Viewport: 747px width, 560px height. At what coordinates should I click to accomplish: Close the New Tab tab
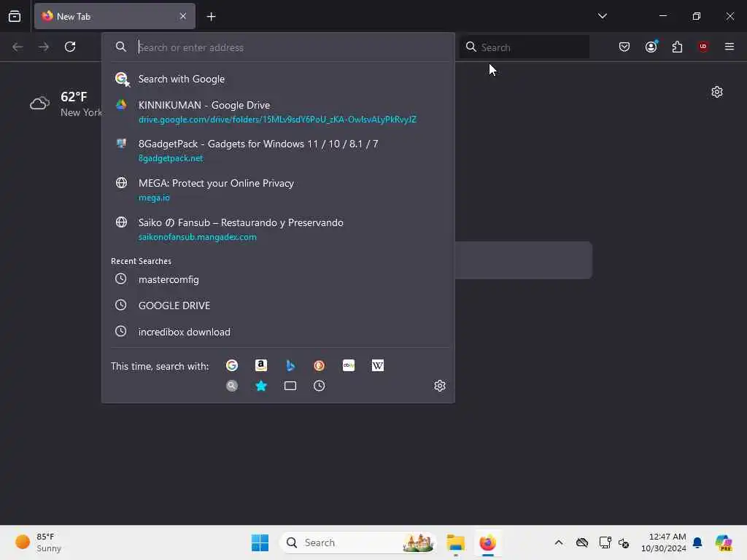(x=183, y=16)
